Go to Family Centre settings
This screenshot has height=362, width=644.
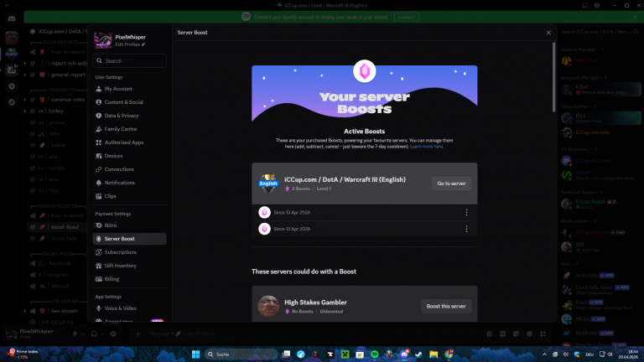tap(129, 129)
